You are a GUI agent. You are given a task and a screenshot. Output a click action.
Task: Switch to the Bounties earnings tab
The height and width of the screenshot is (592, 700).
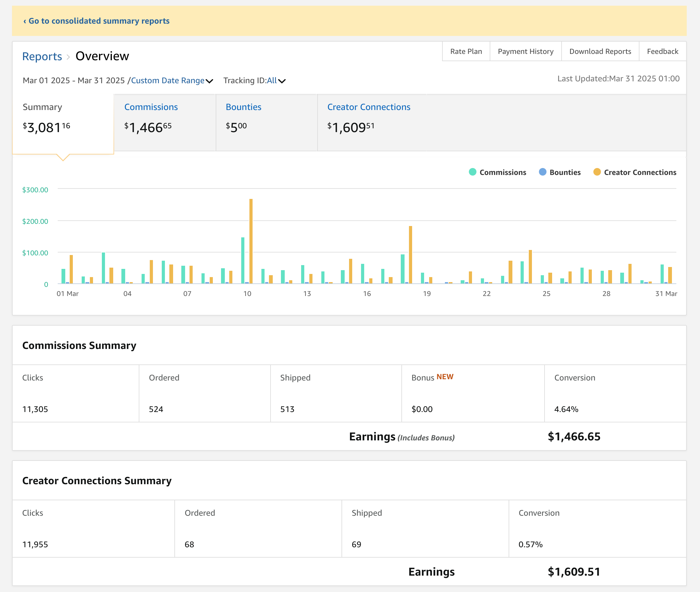243,107
